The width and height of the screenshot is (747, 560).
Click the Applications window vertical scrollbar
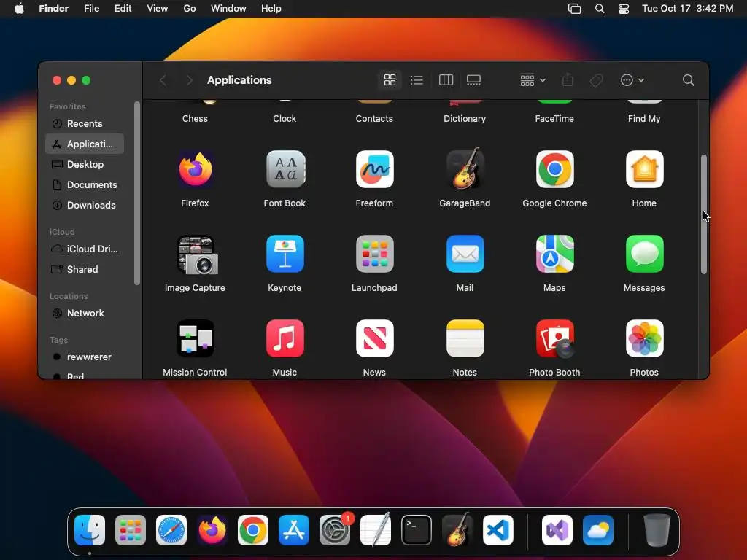(x=704, y=214)
